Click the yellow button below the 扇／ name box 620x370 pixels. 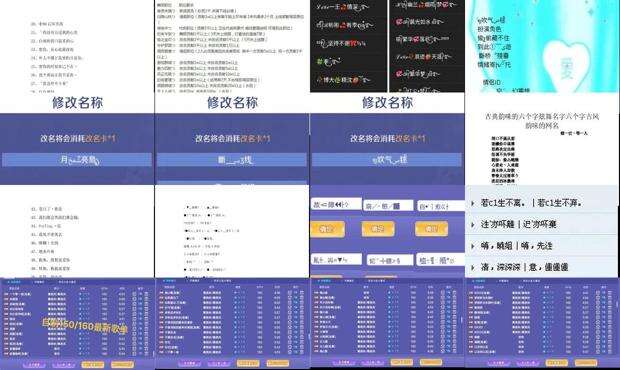coord(378,229)
